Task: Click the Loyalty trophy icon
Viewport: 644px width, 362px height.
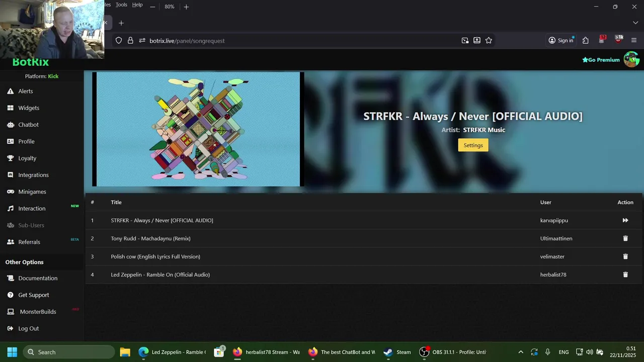Action: pos(10,158)
